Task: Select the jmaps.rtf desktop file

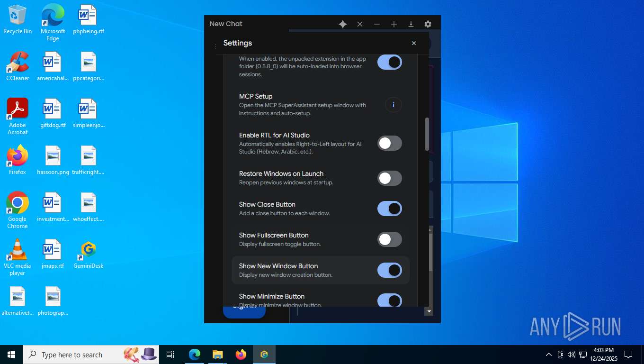Action: (x=53, y=254)
